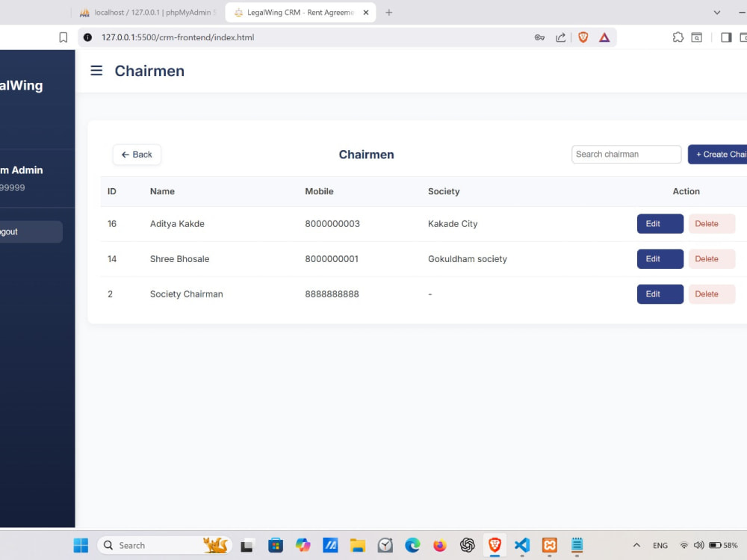View site information icon in address bar
The height and width of the screenshot is (560, 747).
(x=87, y=37)
